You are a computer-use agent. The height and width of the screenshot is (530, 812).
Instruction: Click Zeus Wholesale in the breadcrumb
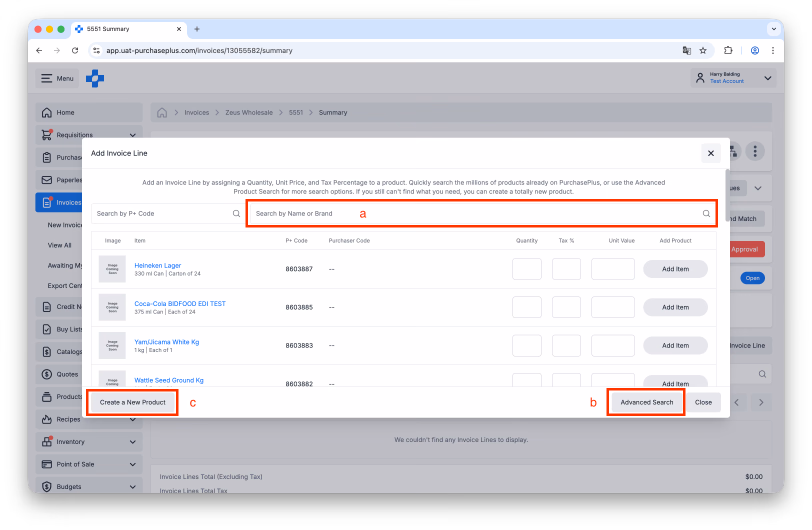249,112
